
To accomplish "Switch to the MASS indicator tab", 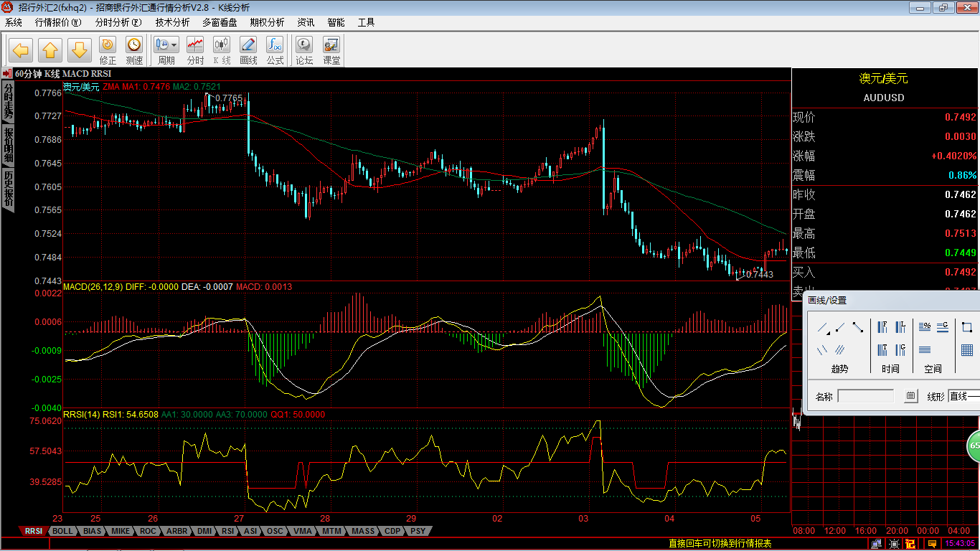I will (363, 531).
